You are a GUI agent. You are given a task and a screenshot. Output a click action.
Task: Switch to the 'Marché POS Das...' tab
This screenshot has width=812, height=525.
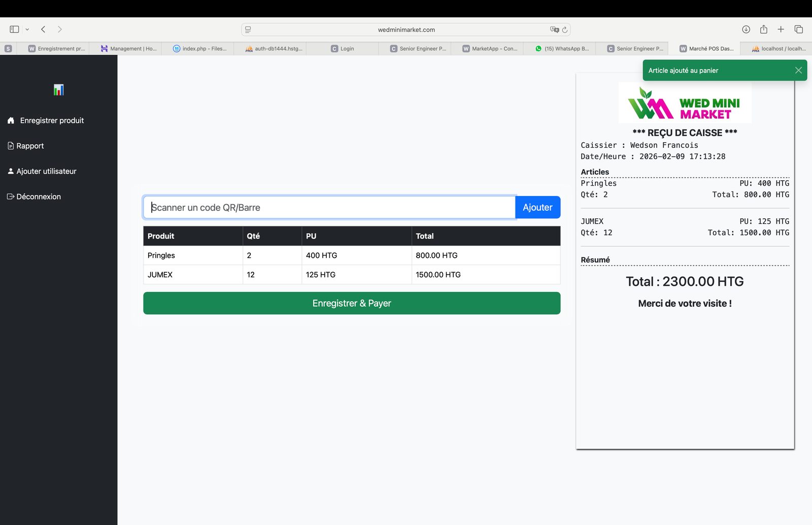coord(707,49)
